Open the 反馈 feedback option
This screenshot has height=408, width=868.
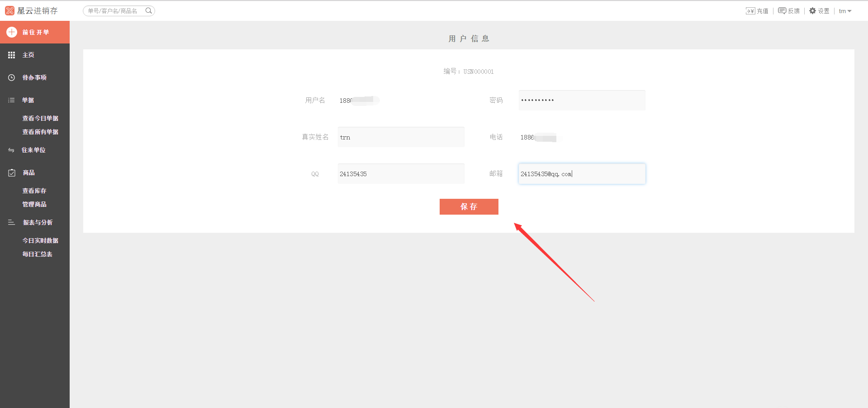[789, 11]
